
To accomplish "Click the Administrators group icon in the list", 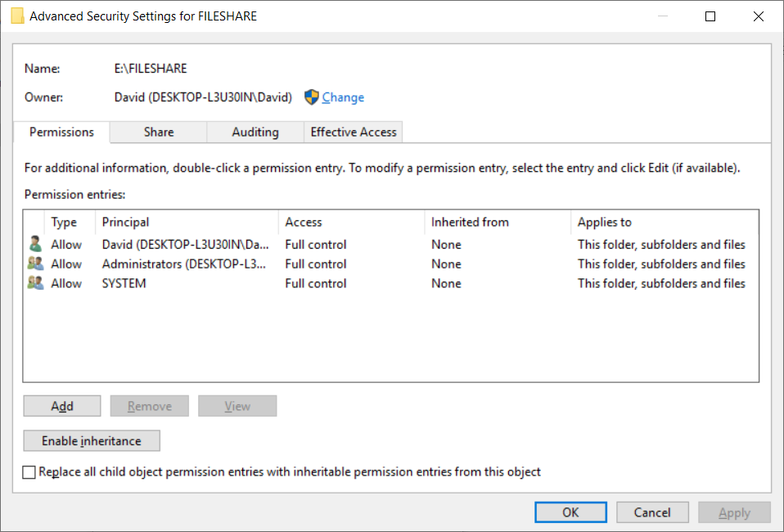I will [x=35, y=264].
